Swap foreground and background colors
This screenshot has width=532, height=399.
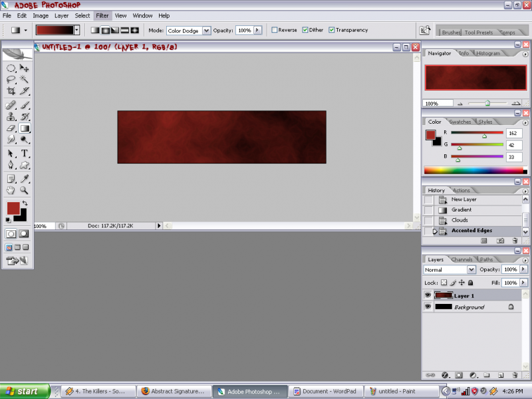(x=25, y=203)
